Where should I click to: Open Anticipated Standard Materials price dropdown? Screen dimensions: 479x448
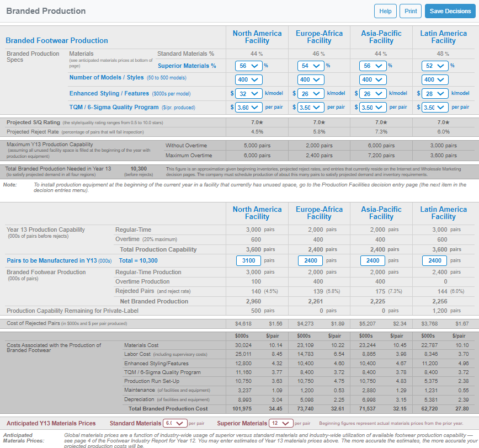click(x=174, y=423)
